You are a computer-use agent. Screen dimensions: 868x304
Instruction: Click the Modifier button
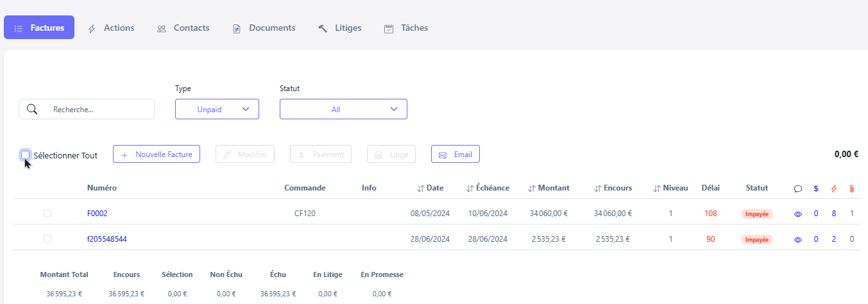point(245,154)
